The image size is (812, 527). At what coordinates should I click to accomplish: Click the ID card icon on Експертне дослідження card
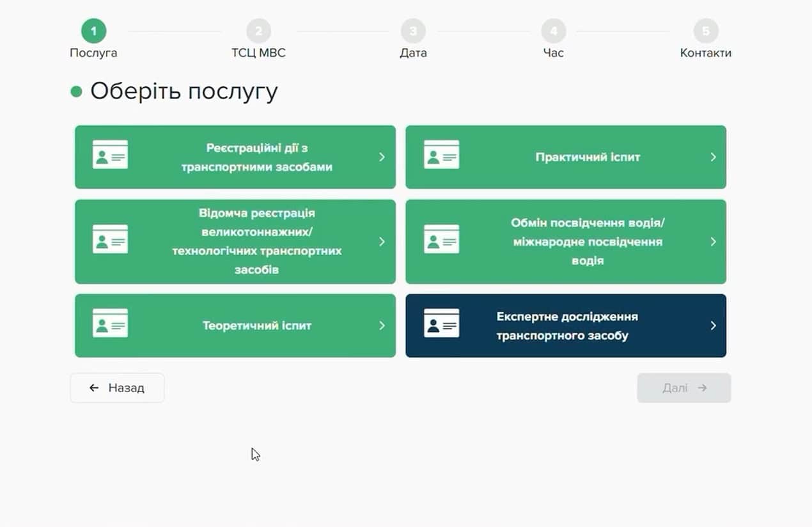(x=441, y=324)
